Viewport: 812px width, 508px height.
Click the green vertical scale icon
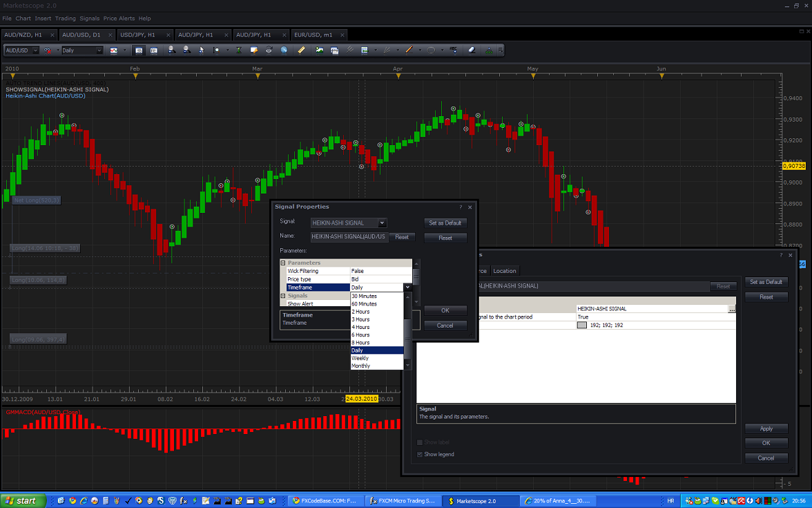(x=239, y=50)
